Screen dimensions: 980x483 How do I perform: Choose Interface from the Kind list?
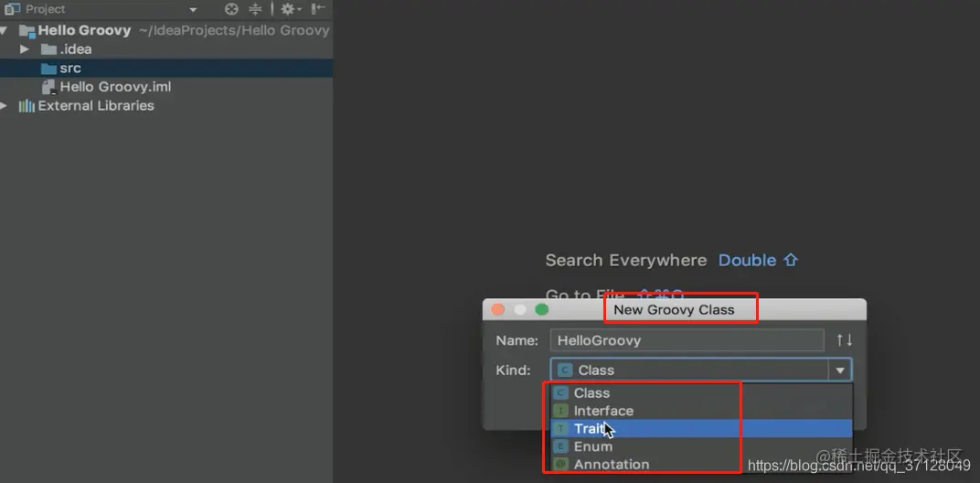pos(700,411)
